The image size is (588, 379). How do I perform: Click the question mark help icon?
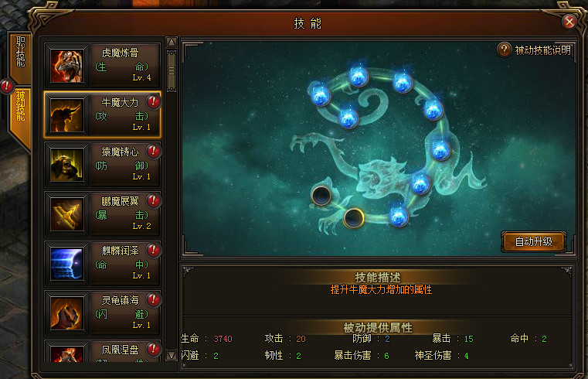pos(505,50)
